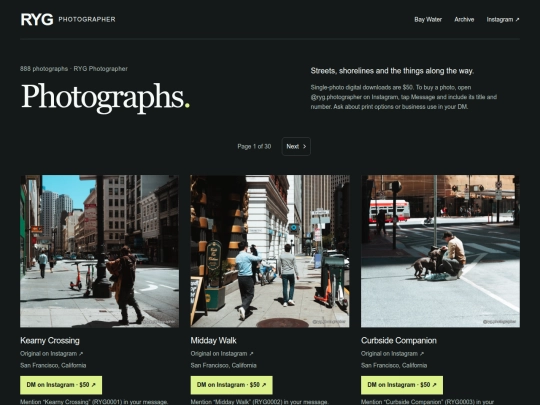
Task: Click San Francisco, California under Midday Walk
Action: (224, 365)
